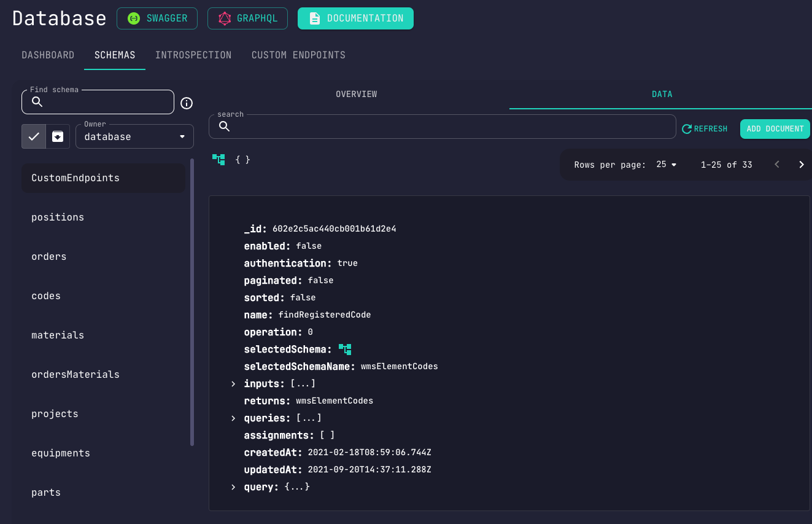Click the name value findRegisteredCode
The width and height of the screenshot is (812, 524).
[325, 315]
